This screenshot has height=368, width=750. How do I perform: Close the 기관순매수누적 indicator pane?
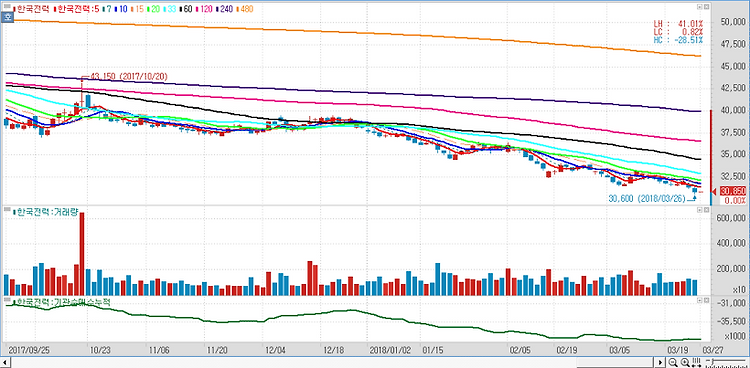(706, 300)
